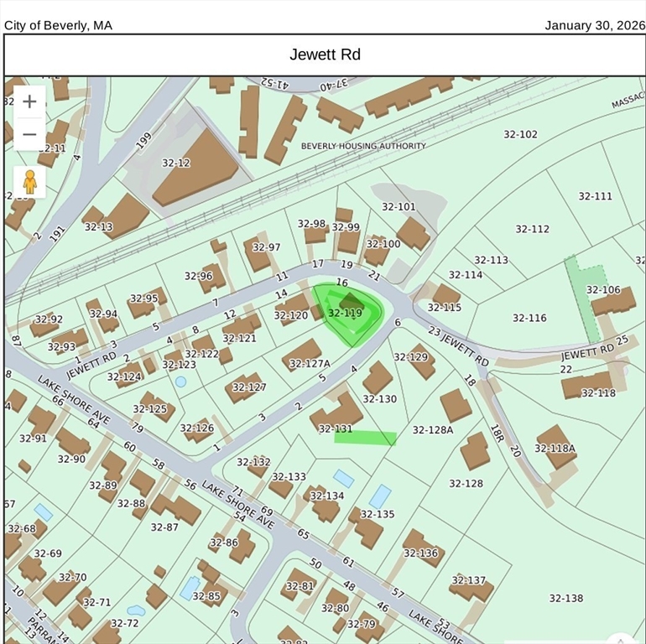Select parcel 32-138 on the map

[x=566, y=598]
